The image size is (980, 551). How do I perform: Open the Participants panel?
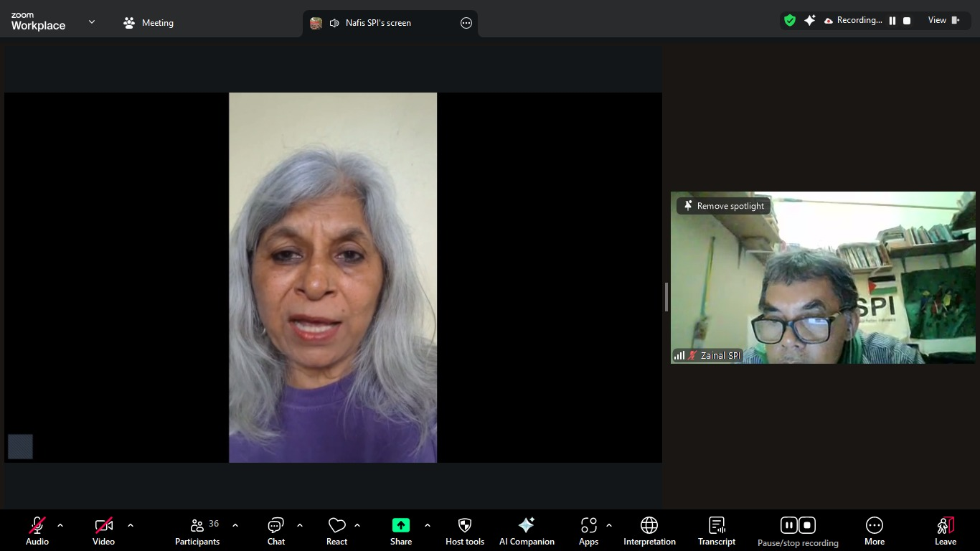point(197,531)
